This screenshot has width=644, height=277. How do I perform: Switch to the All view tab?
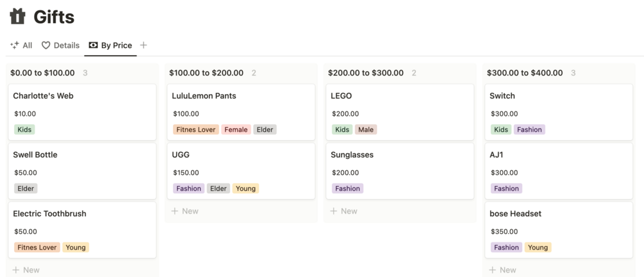(21, 45)
